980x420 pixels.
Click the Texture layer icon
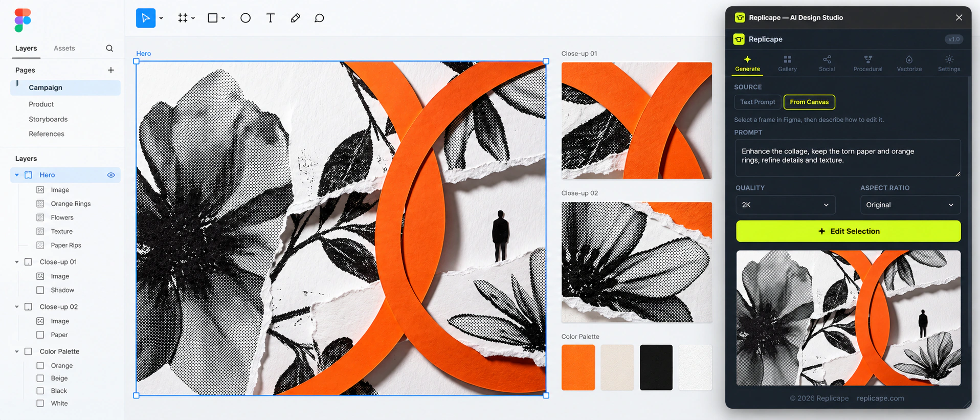(x=40, y=231)
